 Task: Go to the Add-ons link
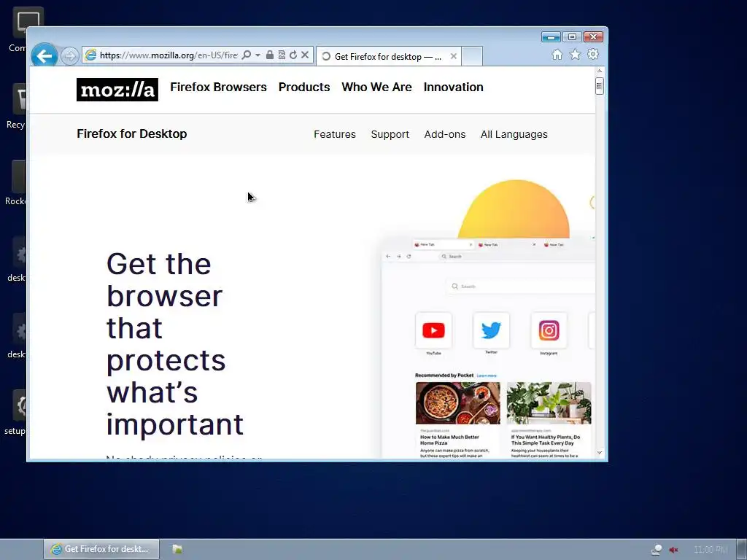[444, 134]
